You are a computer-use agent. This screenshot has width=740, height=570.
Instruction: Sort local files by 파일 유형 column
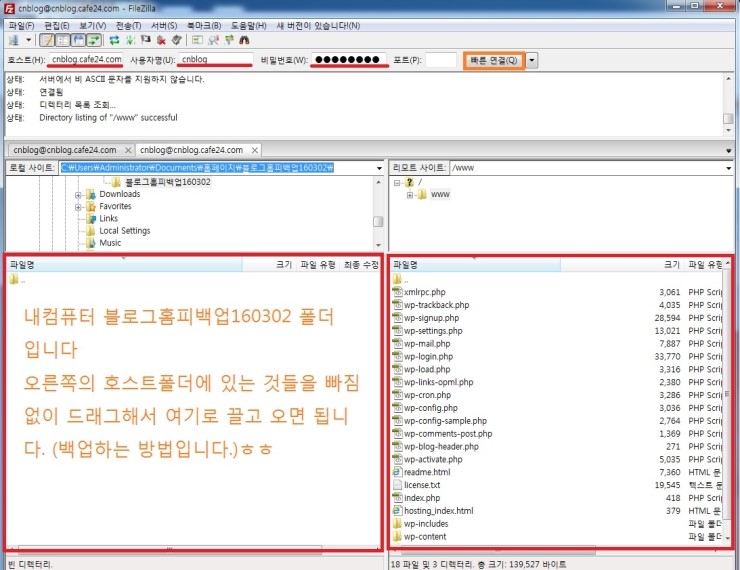coord(318,265)
